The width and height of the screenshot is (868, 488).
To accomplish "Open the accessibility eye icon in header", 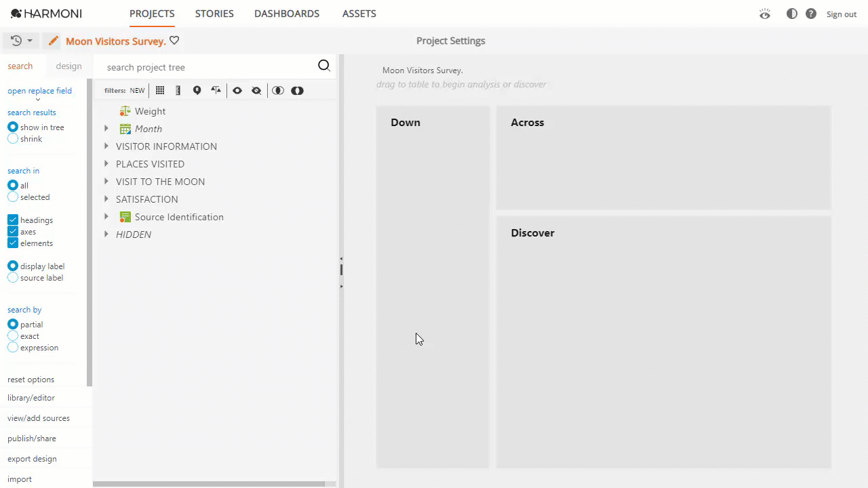I will pos(765,14).
